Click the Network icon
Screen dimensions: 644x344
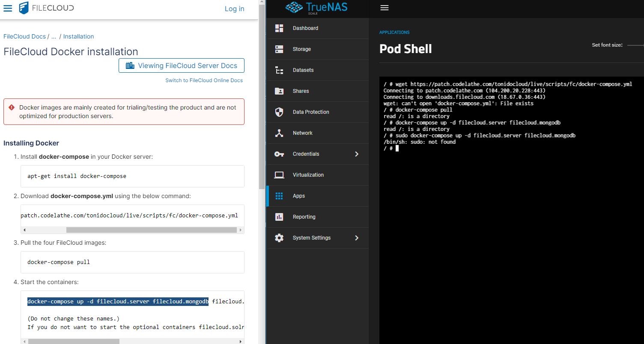(279, 133)
